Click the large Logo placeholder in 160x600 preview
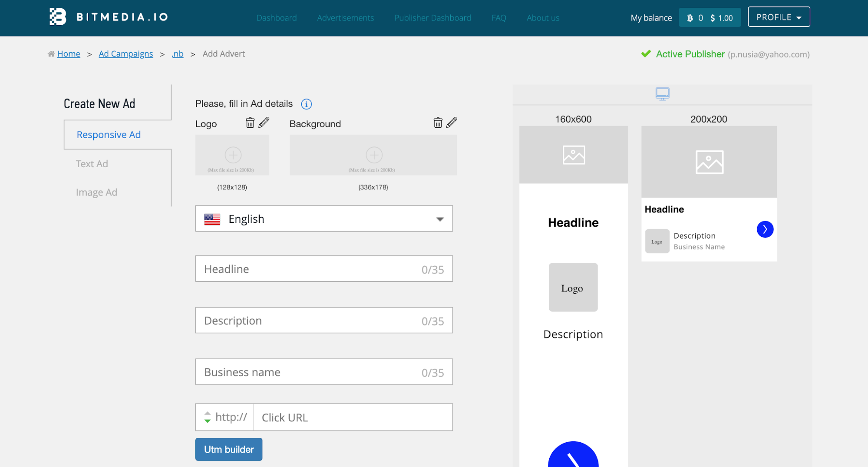 [573, 287]
